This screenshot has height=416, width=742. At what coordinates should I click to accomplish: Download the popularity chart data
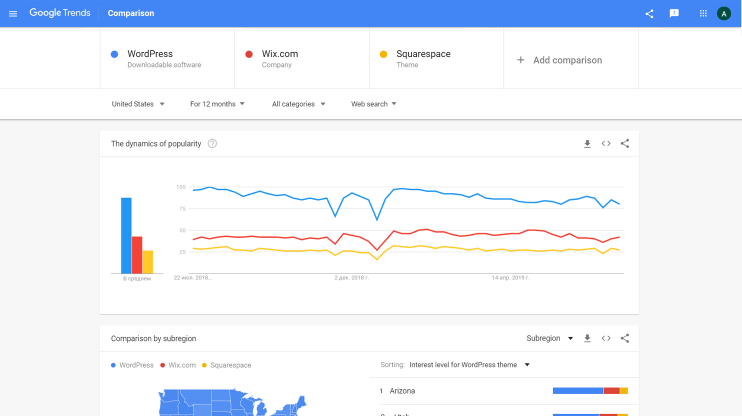(x=587, y=143)
